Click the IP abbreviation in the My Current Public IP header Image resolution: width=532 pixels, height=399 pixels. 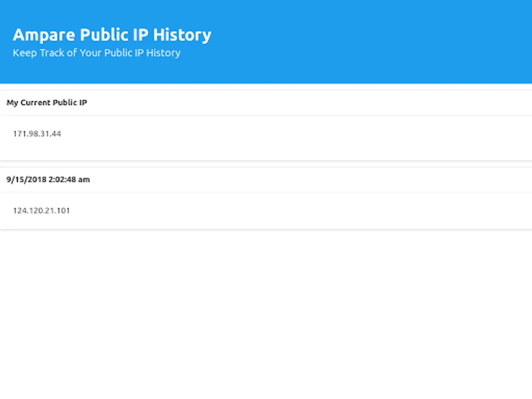pos(83,103)
